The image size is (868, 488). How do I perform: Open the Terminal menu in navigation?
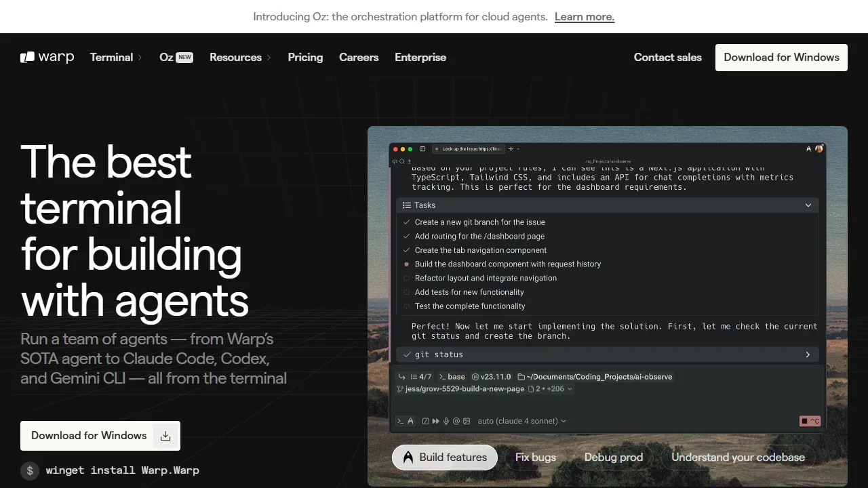click(116, 58)
